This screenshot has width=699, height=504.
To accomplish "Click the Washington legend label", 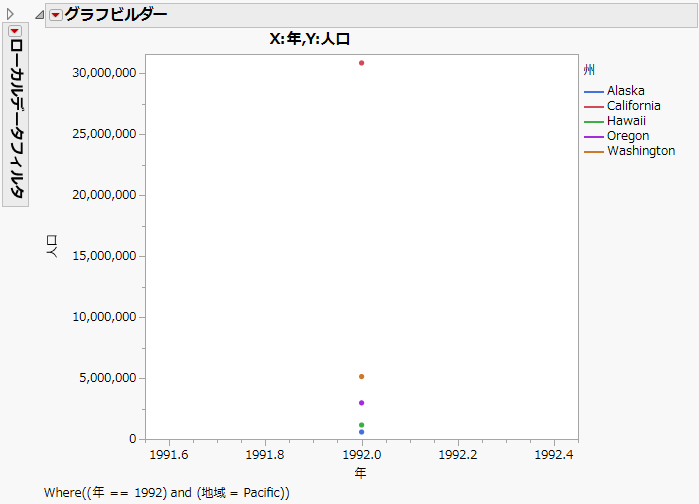I will [x=641, y=151].
